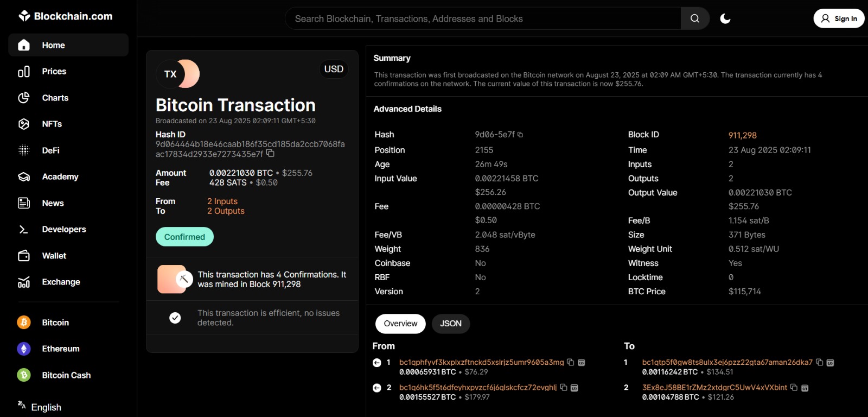Open the Prices page icon
This screenshot has height=417, width=868.
tap(24, 72)
